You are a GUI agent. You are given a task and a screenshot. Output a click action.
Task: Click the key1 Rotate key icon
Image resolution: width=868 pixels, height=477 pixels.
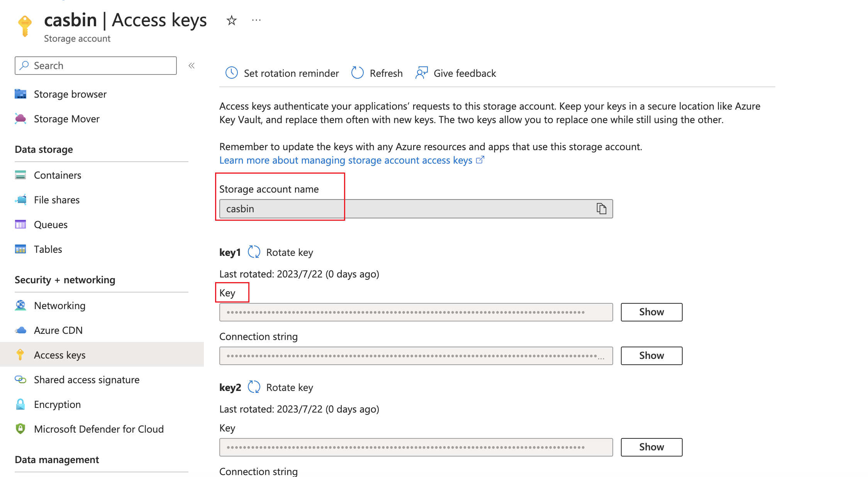(254, 252)
